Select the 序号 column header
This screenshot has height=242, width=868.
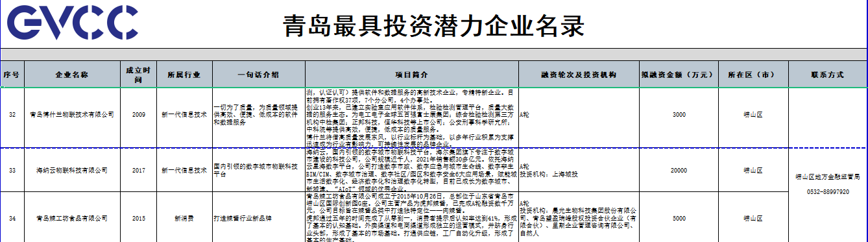click(12, 75)
